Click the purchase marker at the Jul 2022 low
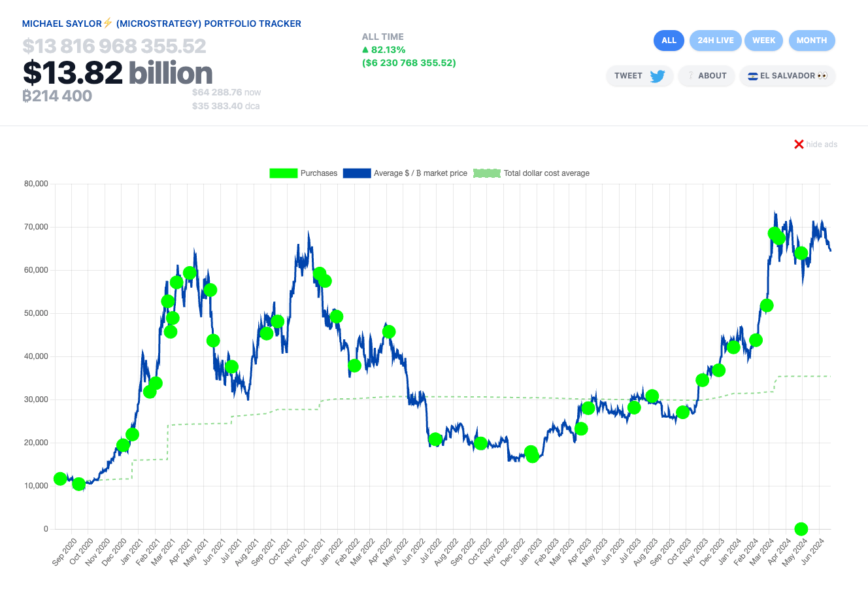The image size is (868, 595). click(436, 439)
